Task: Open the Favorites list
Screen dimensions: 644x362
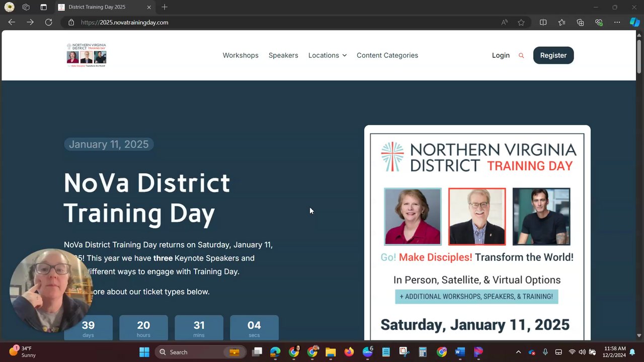Action: (x=561, y=22)
